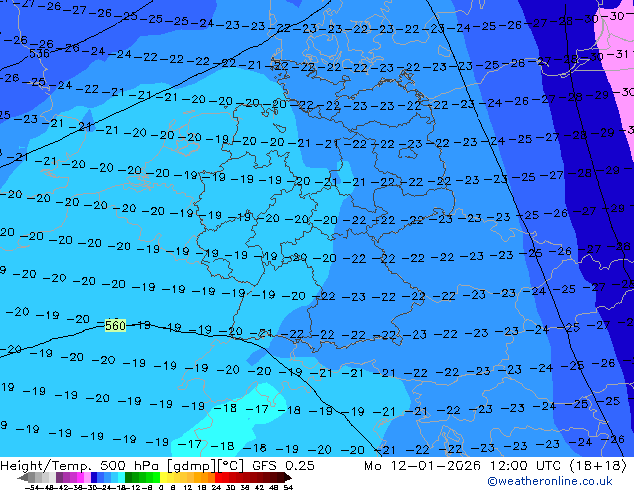Click the '(18+18)' forecast run text
Viewport: 634px width, 490px height.
pyautogui.click(x=598, y=466)
